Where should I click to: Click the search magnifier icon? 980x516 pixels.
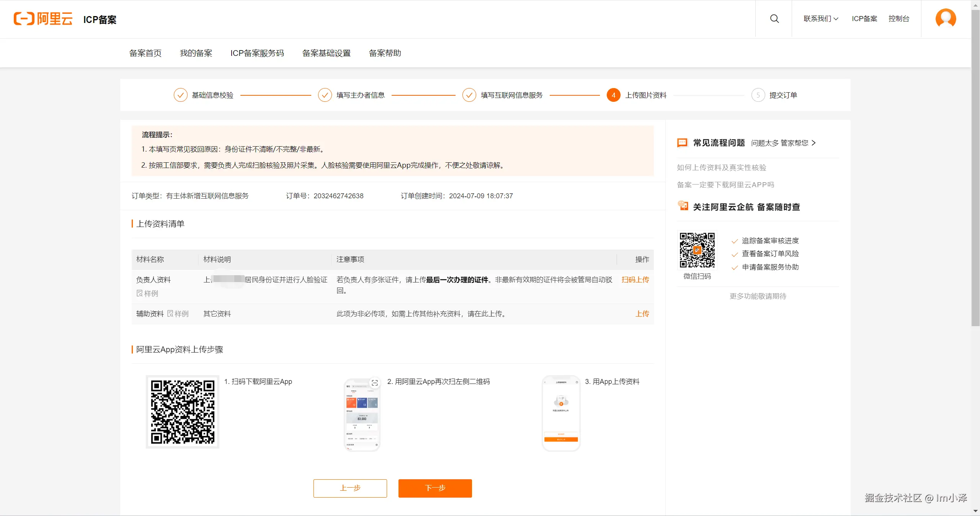774,19
